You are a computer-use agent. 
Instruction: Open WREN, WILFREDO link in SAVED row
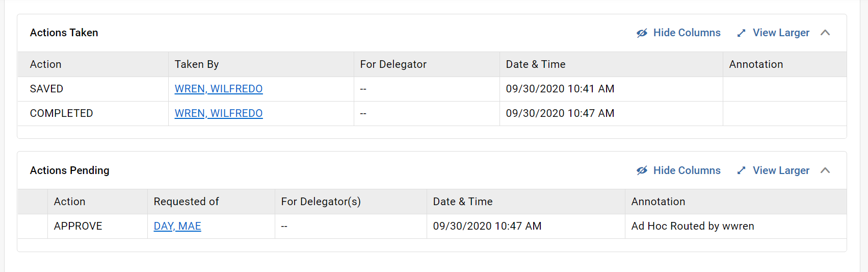tap(219, 89)
